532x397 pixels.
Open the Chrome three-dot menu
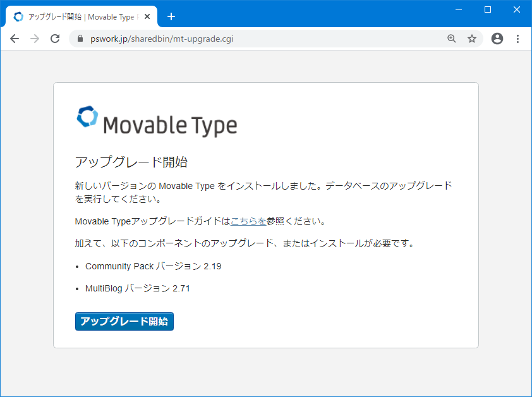517,39
